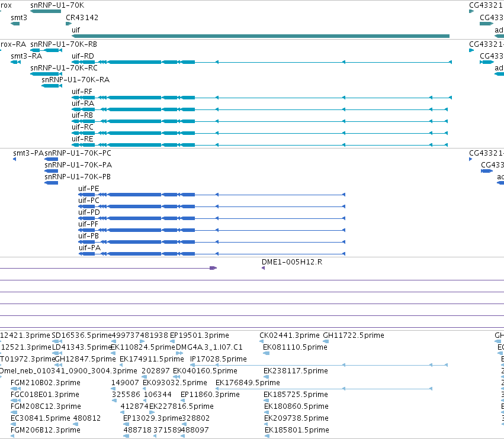Select EST EK174911.5prime
Screen dimensions: 504x439
coord(121,365)
